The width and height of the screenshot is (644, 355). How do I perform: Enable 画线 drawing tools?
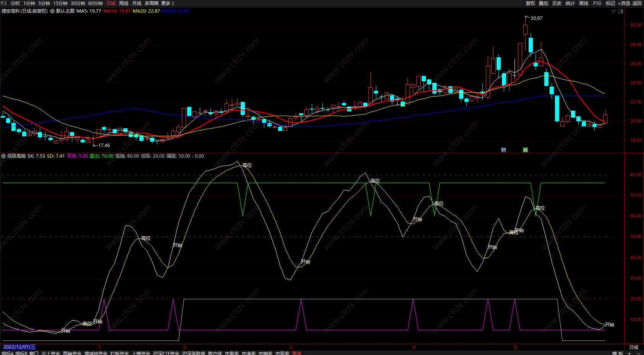pos(584,3)
